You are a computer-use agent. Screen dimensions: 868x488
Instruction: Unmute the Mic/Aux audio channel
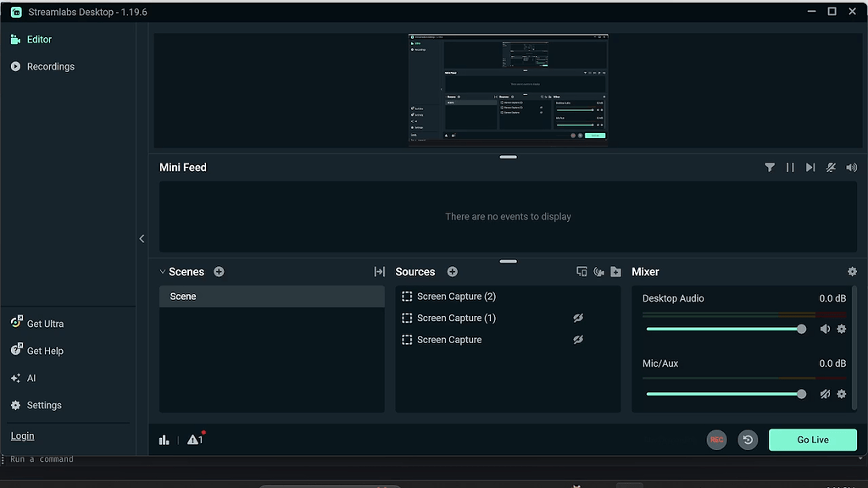point(825,394)
